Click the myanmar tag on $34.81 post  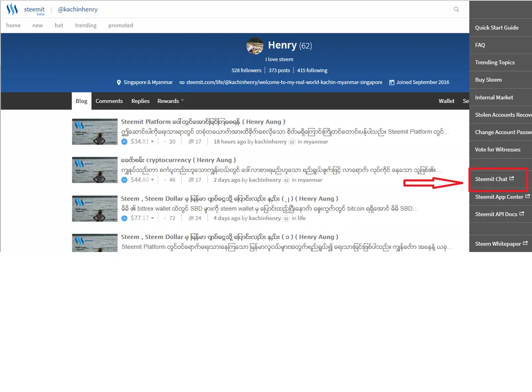[315, 142]
